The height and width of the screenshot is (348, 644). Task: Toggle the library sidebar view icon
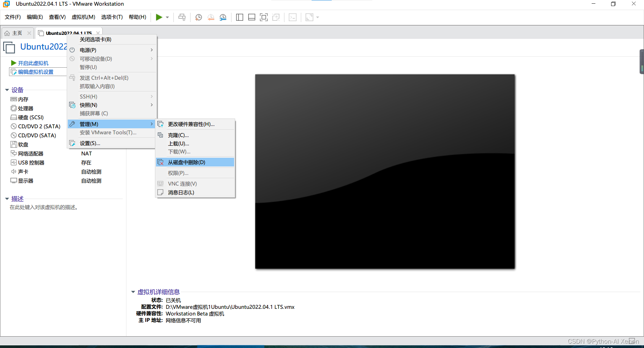(x=239, y=17)
